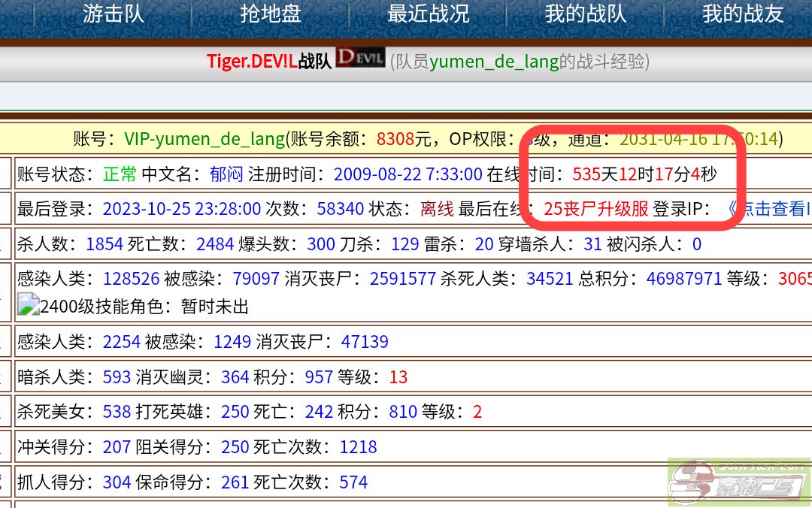Click the 2009-08-22 registration time value
The height and width of the screenshot is (508, 812).
(408, 174)
